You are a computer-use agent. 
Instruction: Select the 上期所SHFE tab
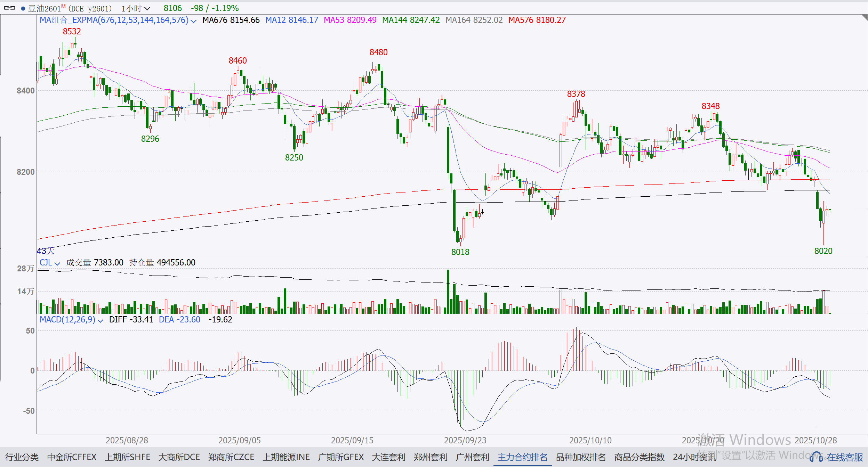(x=127, y=457)
